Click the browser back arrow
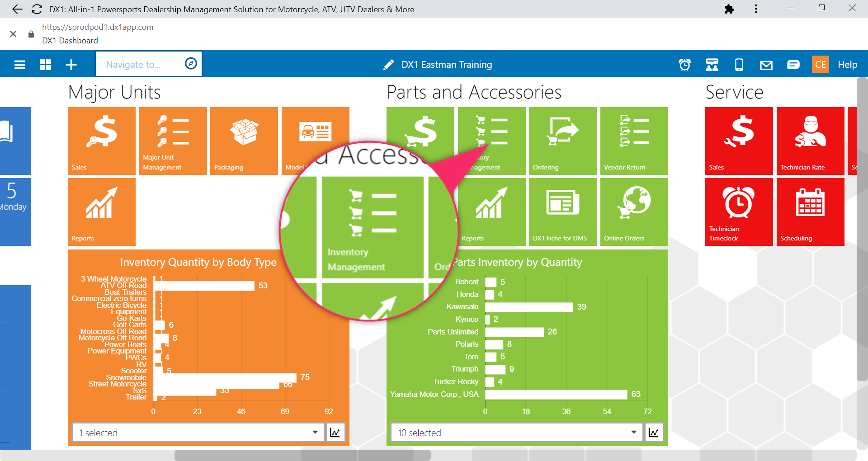 pos(17,9)
